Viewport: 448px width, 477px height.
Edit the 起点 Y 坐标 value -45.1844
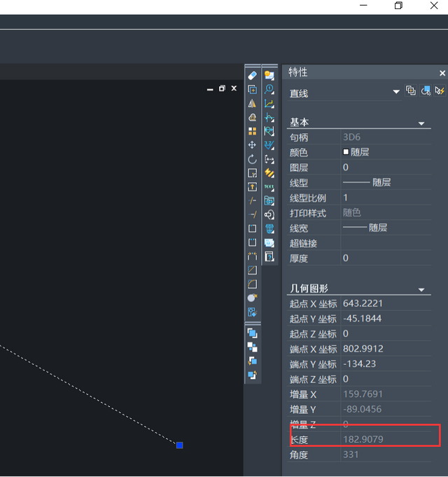point(386,319)
